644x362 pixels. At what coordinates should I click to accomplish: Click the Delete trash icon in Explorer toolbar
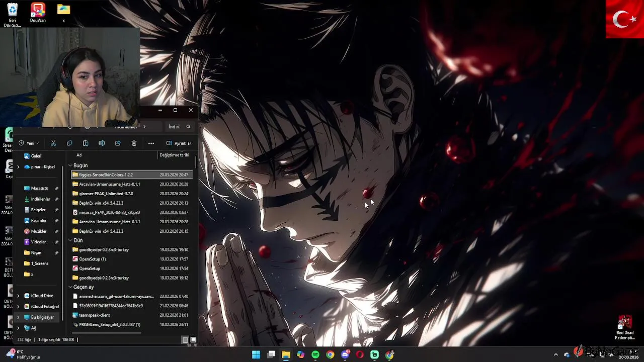pyautogui.click(x=134, y=143)
